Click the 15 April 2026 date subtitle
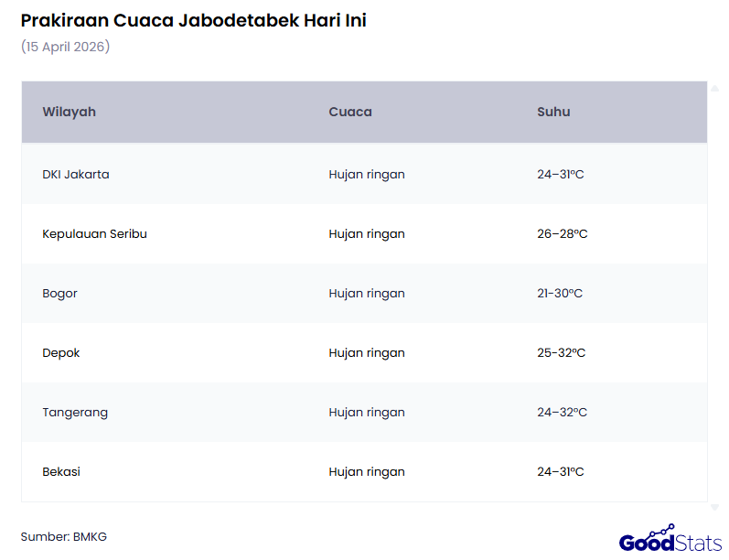This screenshot has height=560, width=729. click(x=65, y=46)
